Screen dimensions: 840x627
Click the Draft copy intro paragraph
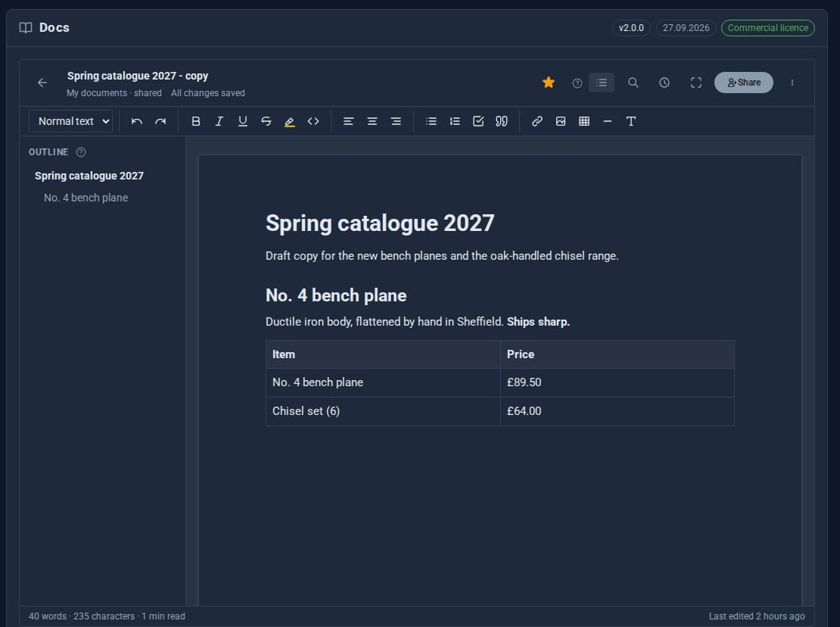click(442, 256)
